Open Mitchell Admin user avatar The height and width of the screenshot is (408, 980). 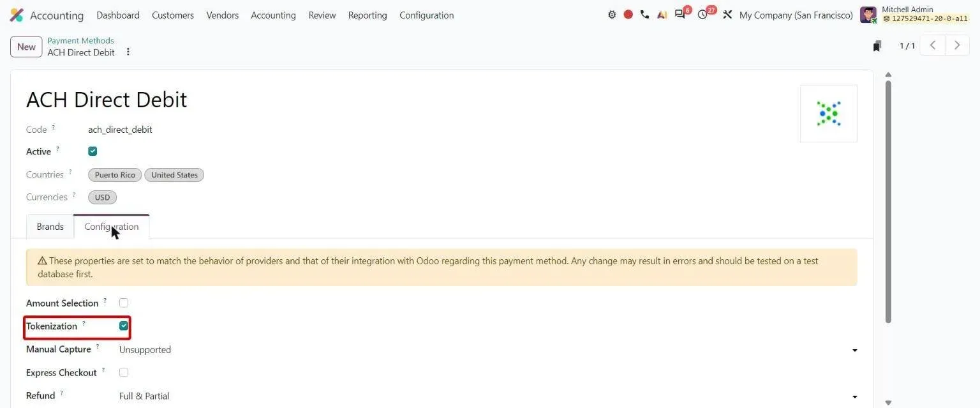point(868,15)
